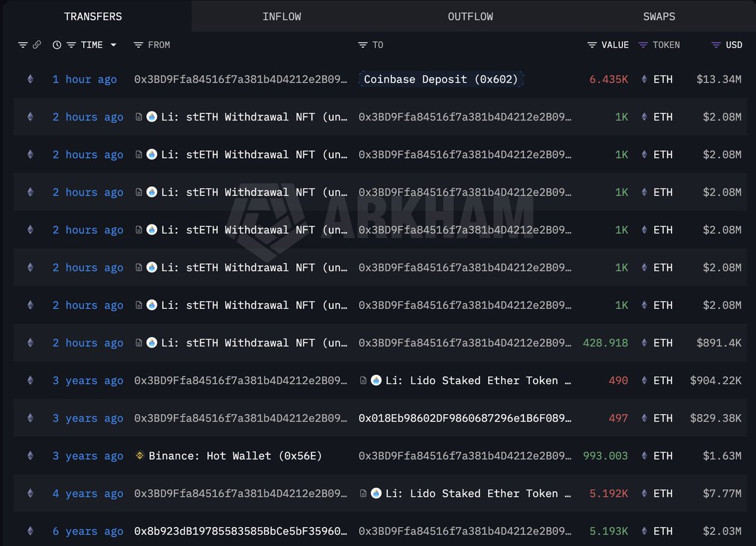Expand the TIME sort dropdown arrow

113,45
